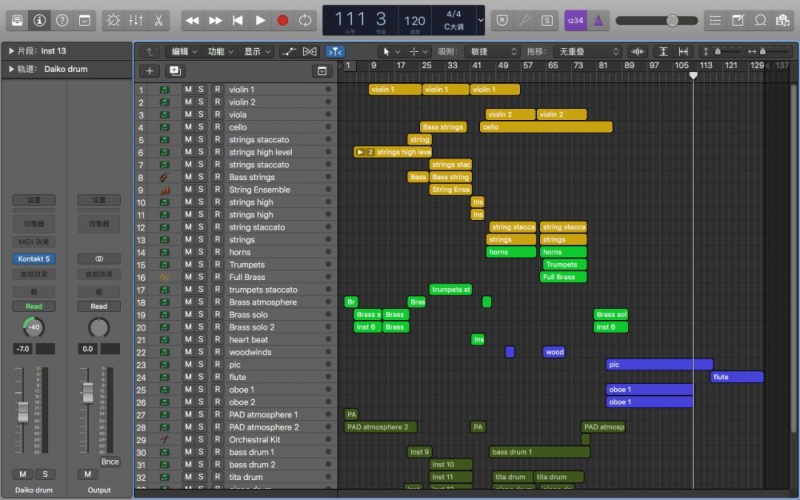The image size is (800, 500).
Task: Mute Daiko drum channel strip with M
Action: click(22, 474)
